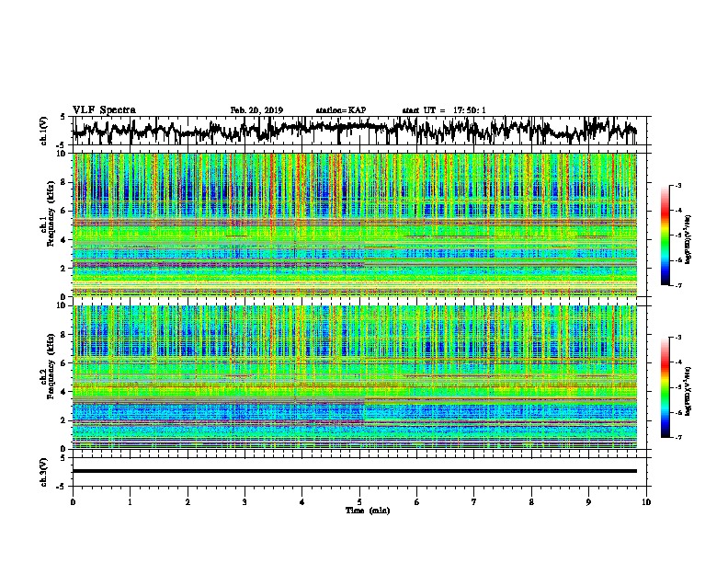Click the ch.2 colorbar log(PSD) label
This screenshot has width=728, height=563.
(688, 390)
